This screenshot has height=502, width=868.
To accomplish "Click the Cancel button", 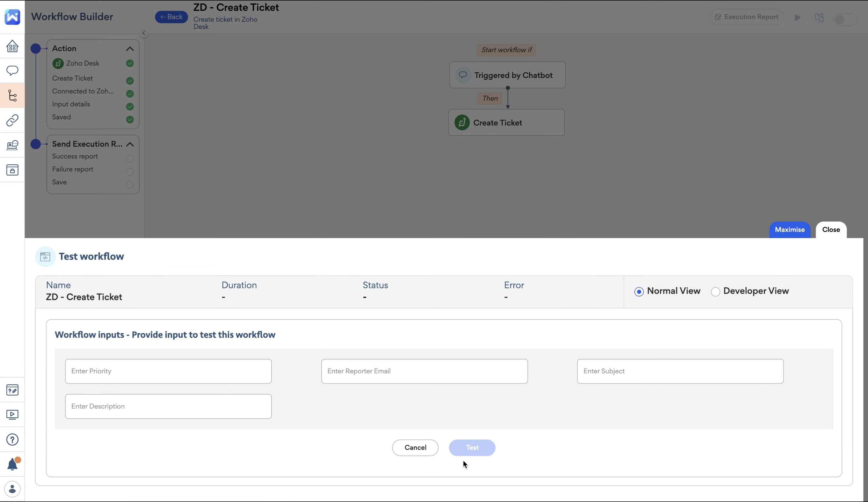I will click(415, 447).
